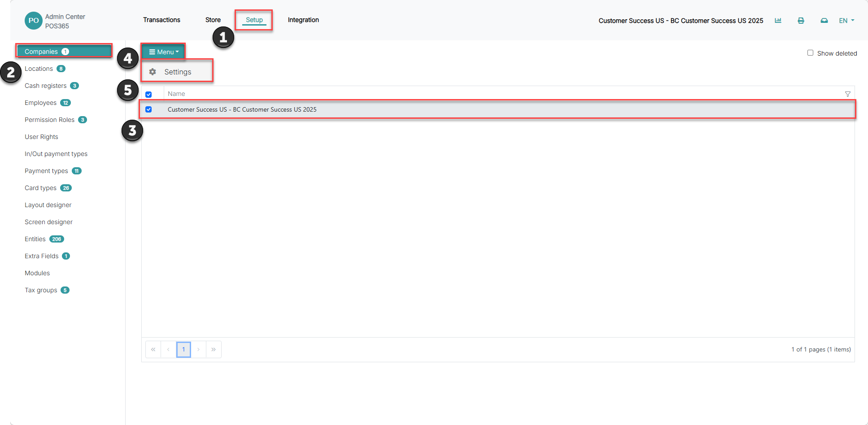868x425 pixels.
Task: Click the Settings gear icon
Action: 153,72
